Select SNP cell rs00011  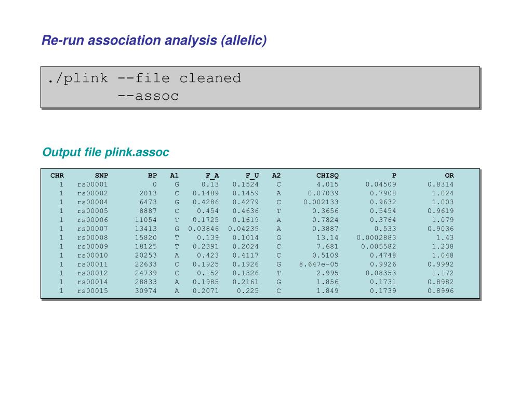92,264
